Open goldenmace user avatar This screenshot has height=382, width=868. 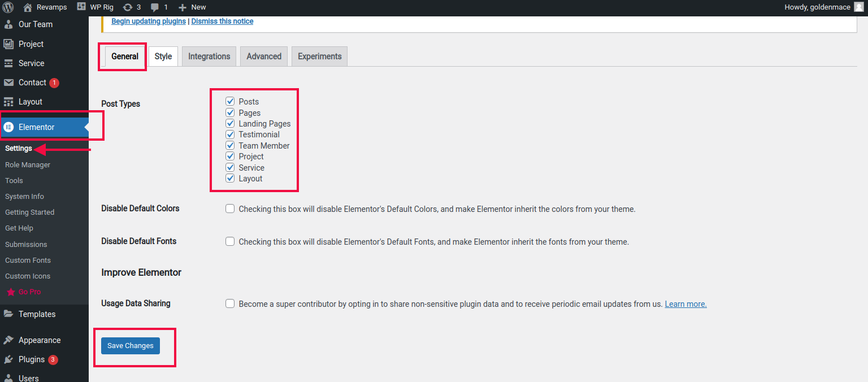(858, 7)
